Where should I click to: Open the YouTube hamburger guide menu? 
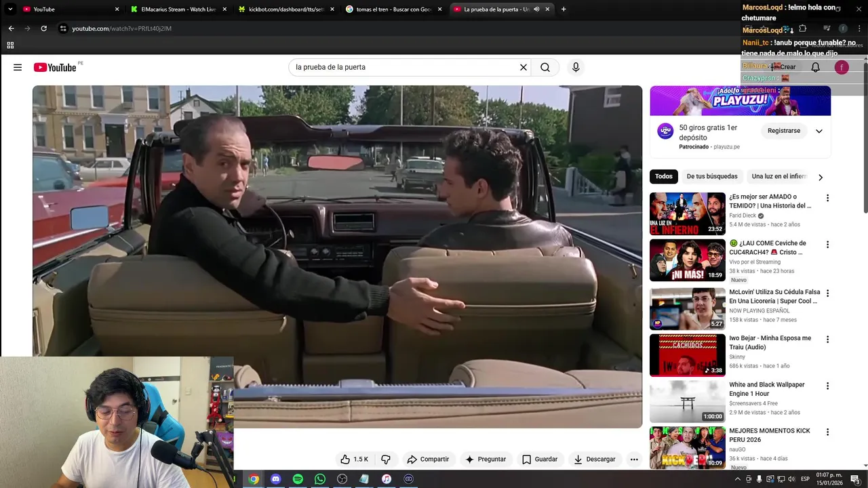(18, 67)
